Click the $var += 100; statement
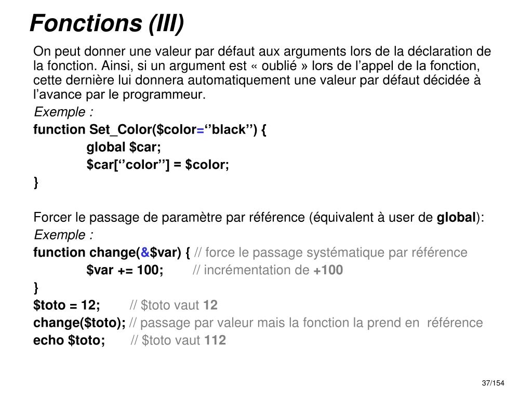The width and height of the screenshot is (532, 399). click(125, 270)
